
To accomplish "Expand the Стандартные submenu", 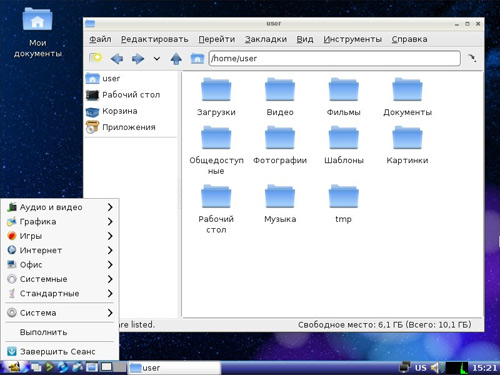I will (x=60, y=293).
